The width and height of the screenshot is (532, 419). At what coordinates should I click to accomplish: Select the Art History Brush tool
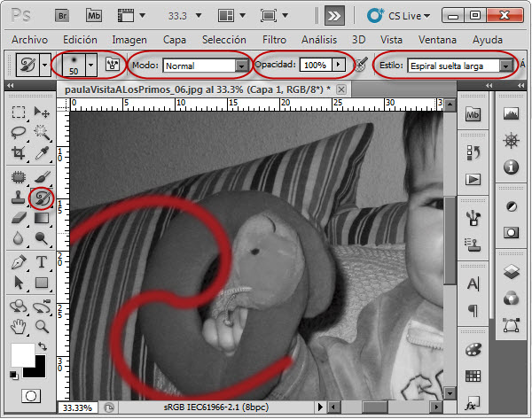click(x=42, y=198)
